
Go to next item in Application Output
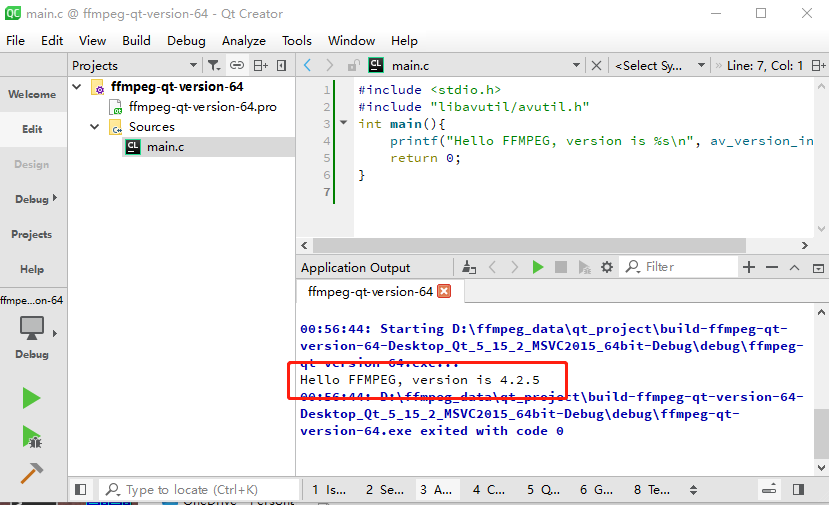coord(514,267)
